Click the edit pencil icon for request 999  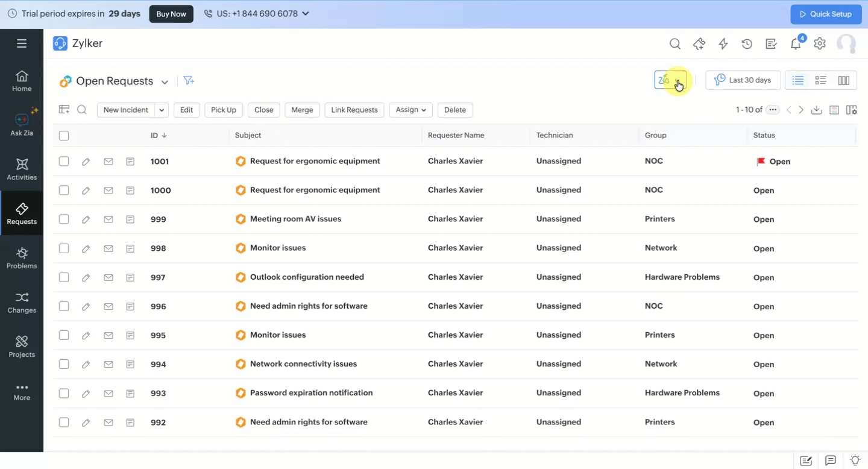click(86, 219)
